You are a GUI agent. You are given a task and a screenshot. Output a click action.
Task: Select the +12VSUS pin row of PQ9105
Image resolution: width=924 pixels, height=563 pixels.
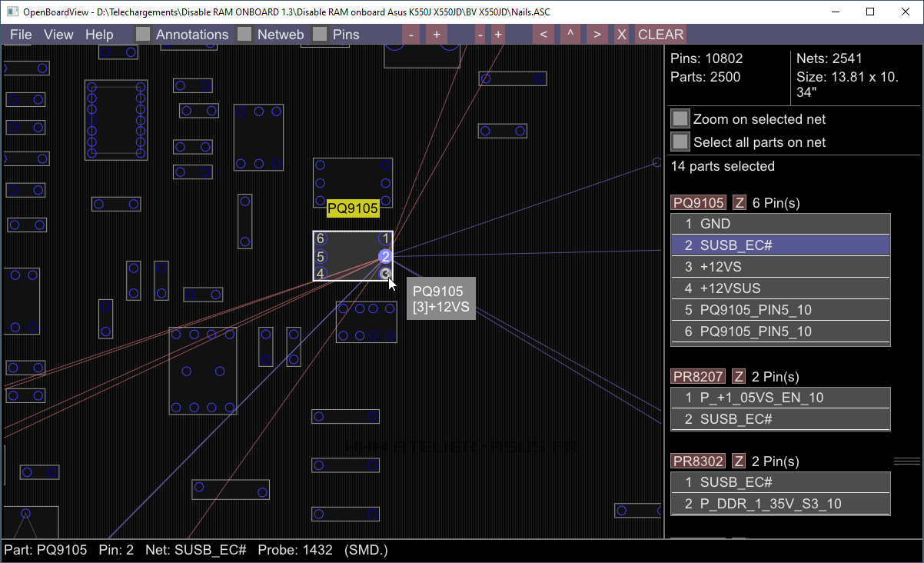pos(780,288)
